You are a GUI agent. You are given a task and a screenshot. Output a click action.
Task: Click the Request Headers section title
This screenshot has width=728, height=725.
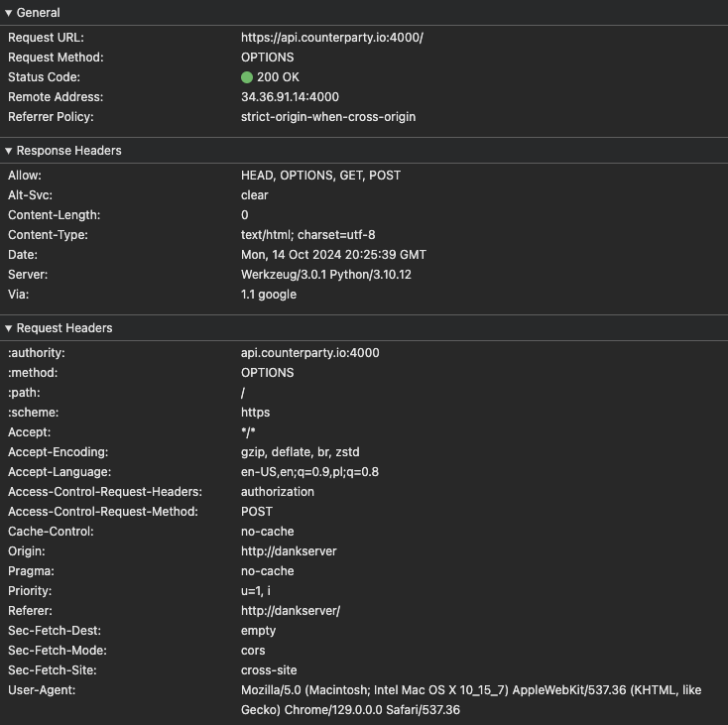(64, 328)
